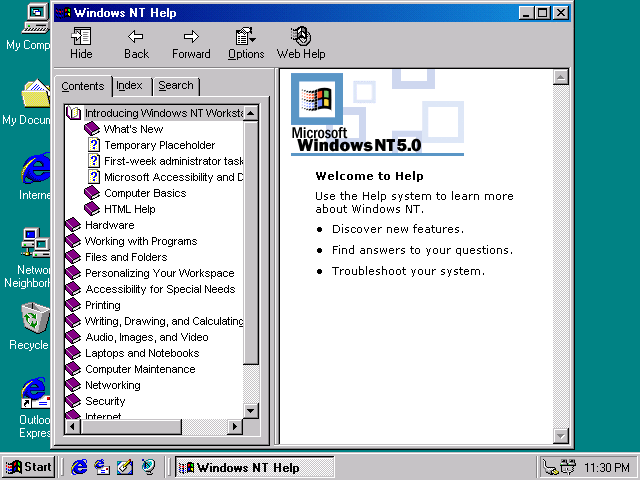Click the Forward toolbar arrow
The height and width of the screenshot is (480, 640).
click(x=191, y=43)
